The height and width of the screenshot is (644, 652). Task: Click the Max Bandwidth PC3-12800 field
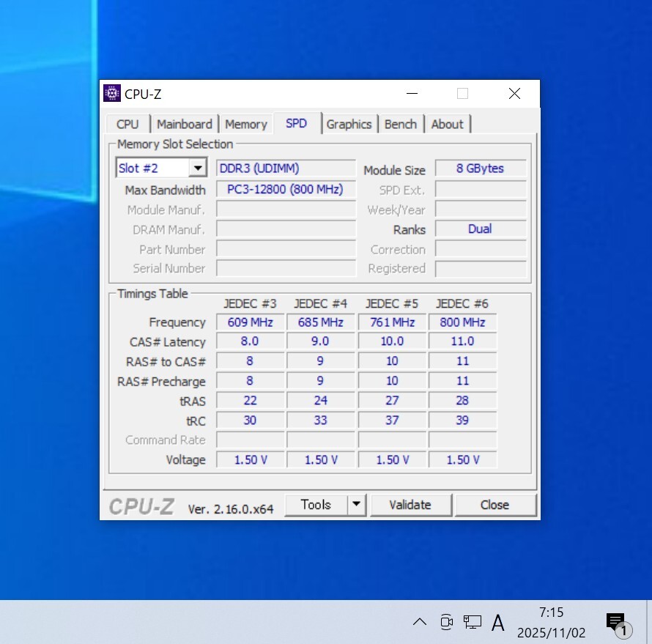coord(286,190)
